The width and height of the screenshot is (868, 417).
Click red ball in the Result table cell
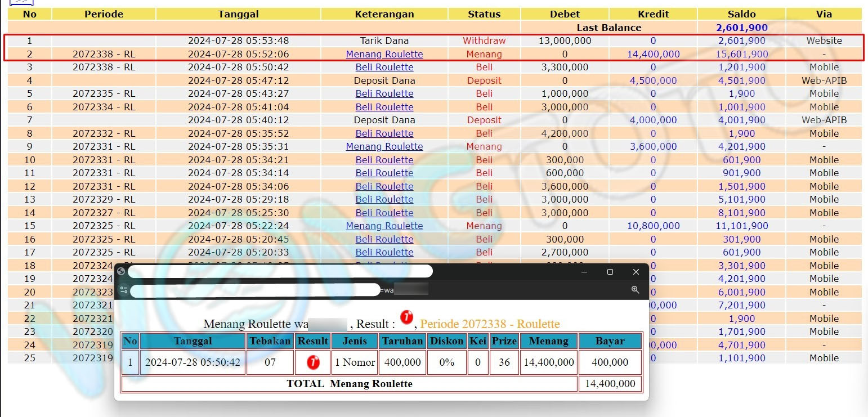(313, 362)
